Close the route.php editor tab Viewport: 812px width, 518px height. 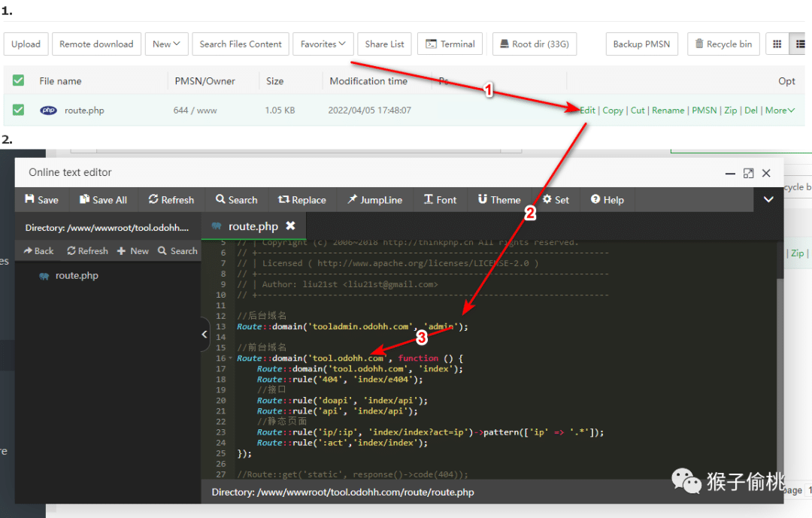tap(290, 226)
